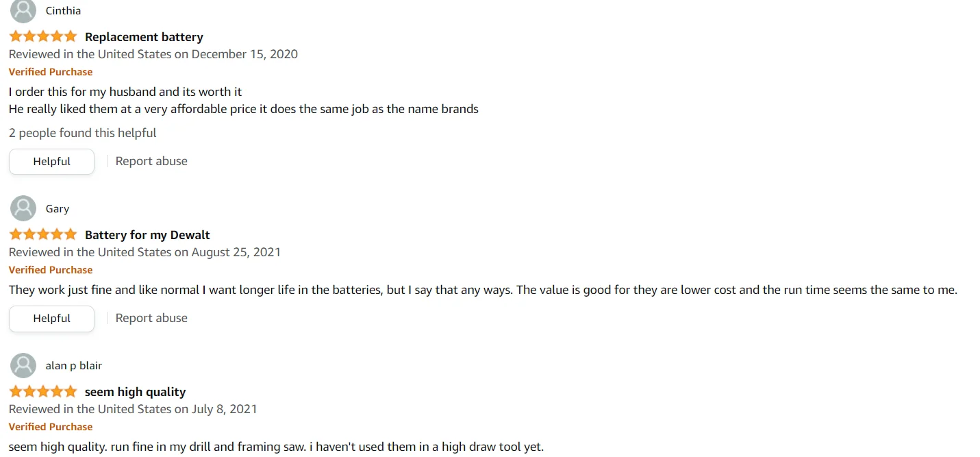
Task: Click the star rating on Gary's review
Action: click(x=43, y=234)
